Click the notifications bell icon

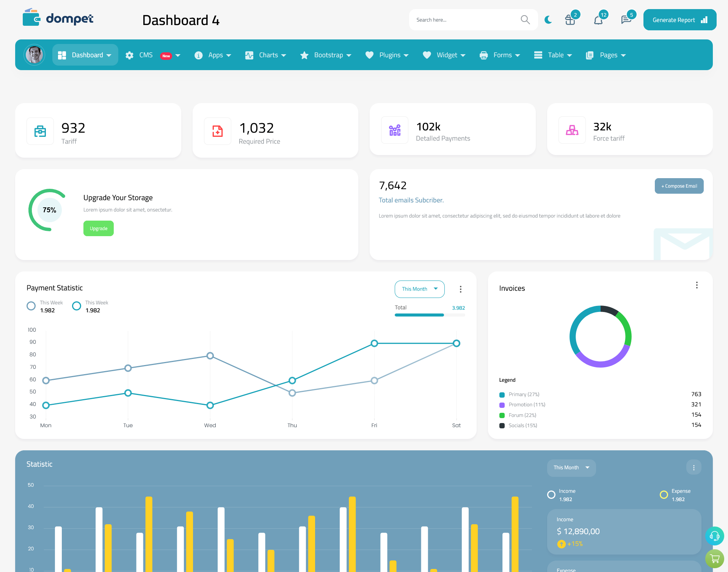click(598, 19)
